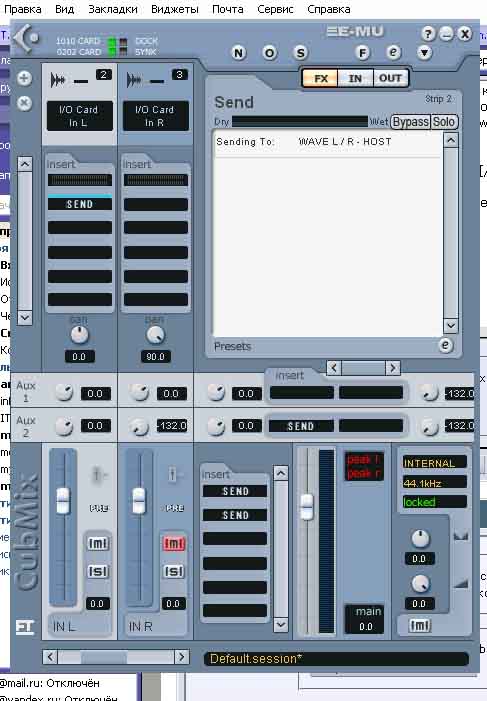Click the IN R strip fader
The width and height of the screenshot is (487, 701).
(139, 501)
